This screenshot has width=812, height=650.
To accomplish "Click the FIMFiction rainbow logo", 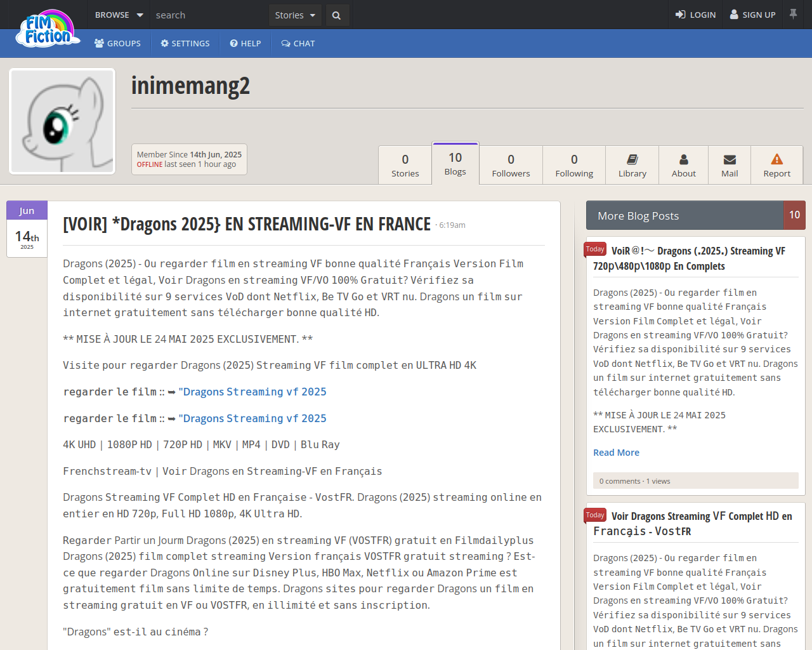I will point(49,29).
